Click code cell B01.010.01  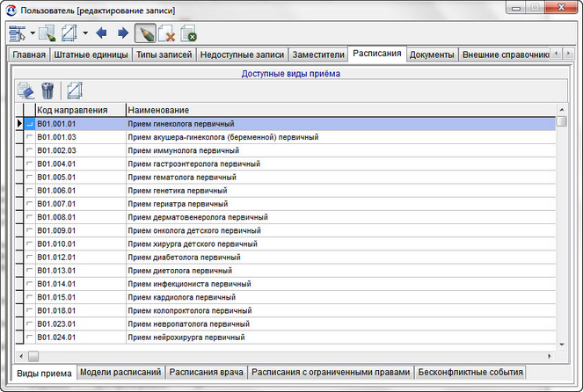tap(81, 244)
